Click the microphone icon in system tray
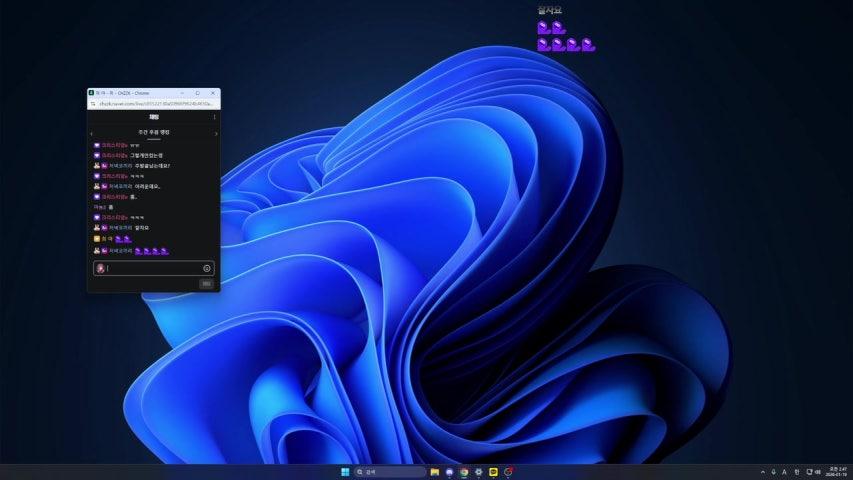This screenshot has width=853, height=480. coord(773,472)
